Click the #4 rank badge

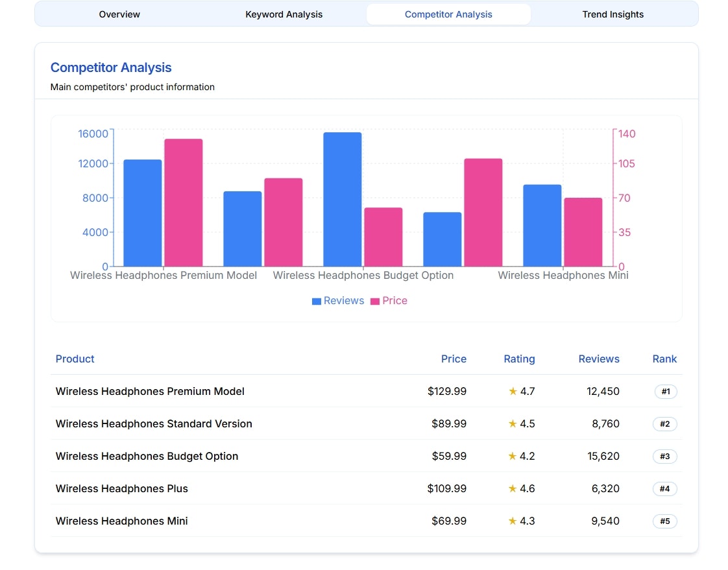(x=665, y=489)
